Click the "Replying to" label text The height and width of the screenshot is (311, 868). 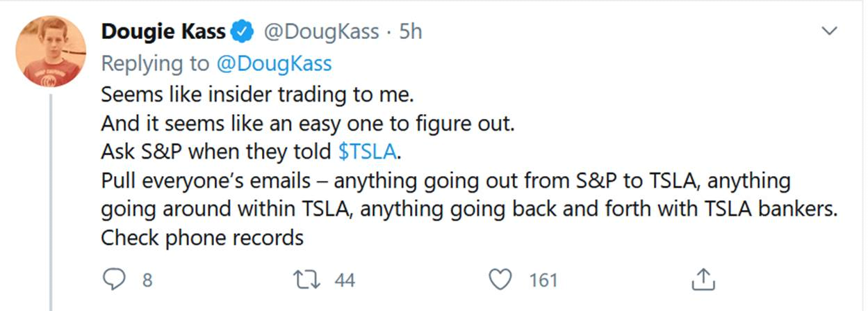pyautogui.click(x=154, y=63)
